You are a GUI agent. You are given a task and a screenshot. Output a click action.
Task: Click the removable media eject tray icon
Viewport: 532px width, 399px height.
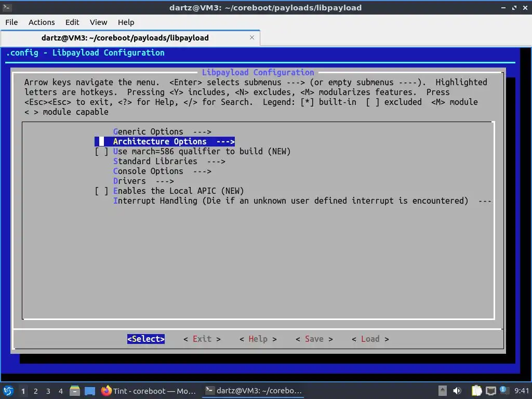443,391
